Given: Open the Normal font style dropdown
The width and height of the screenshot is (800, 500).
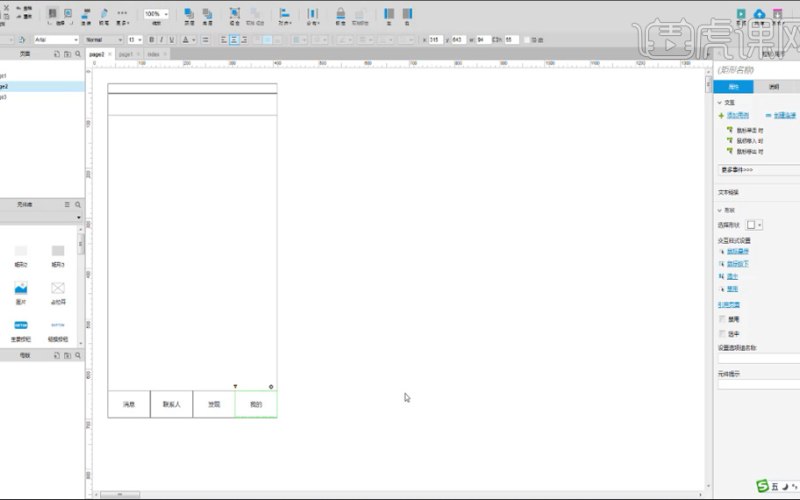Looking at the screenshot, I should [x=104, y=40].
